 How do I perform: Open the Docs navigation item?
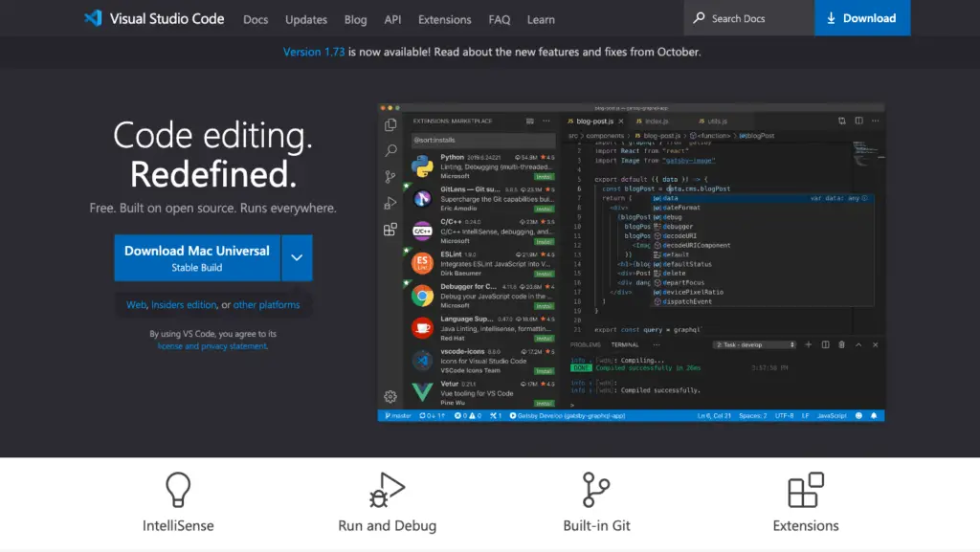[x=256, y=19]
